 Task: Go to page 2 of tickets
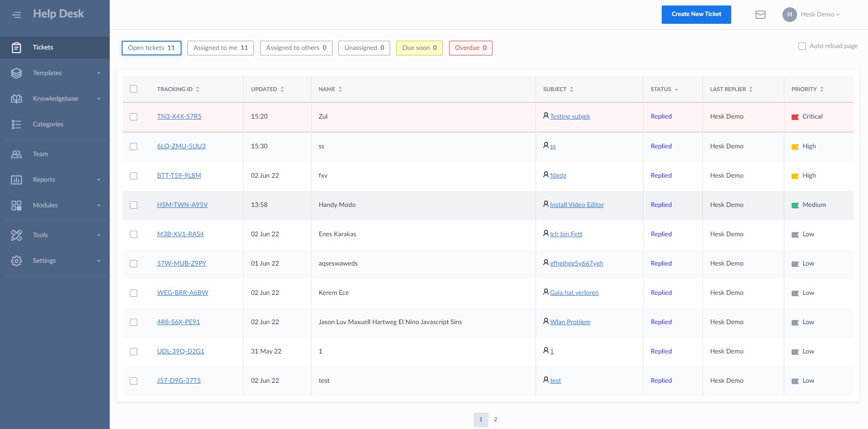(x=495, y=419)
